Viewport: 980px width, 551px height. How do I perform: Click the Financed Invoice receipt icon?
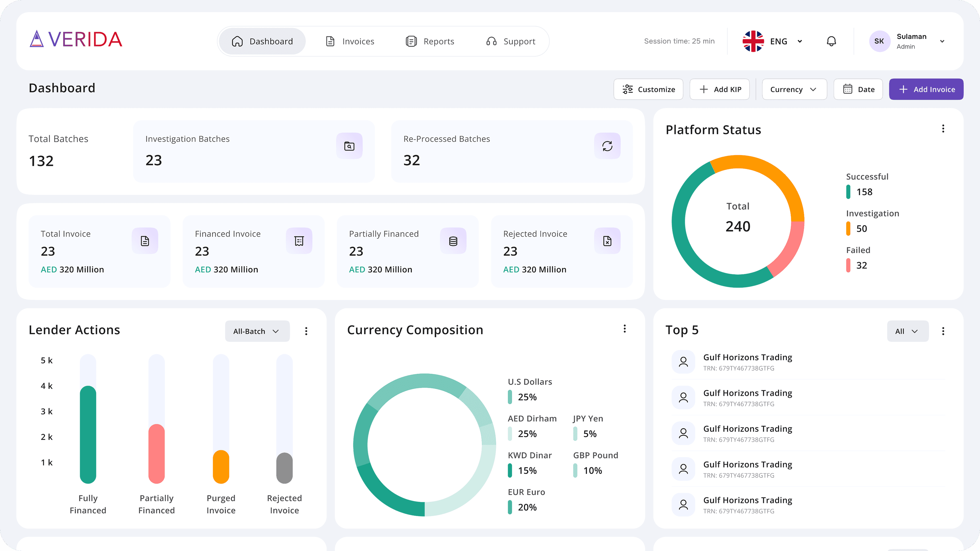299,241
